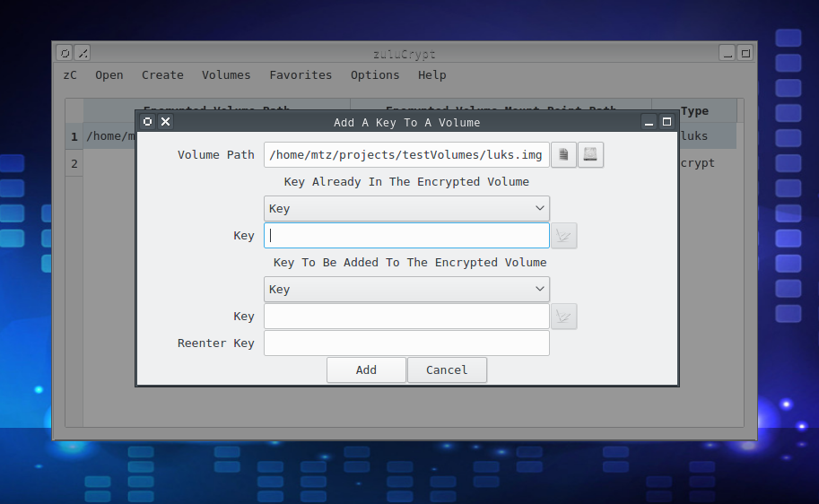Open the Options menu
819x504 pixels.
375,75
